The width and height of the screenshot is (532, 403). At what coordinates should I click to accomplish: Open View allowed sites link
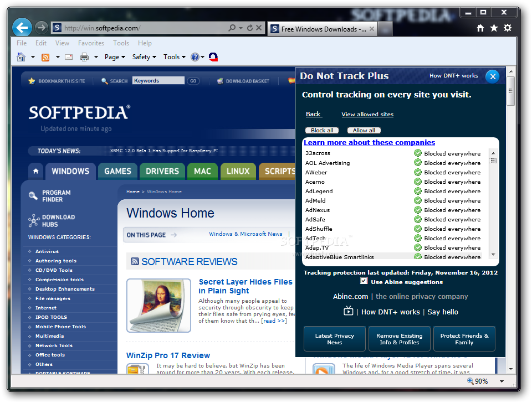[367, 114]
